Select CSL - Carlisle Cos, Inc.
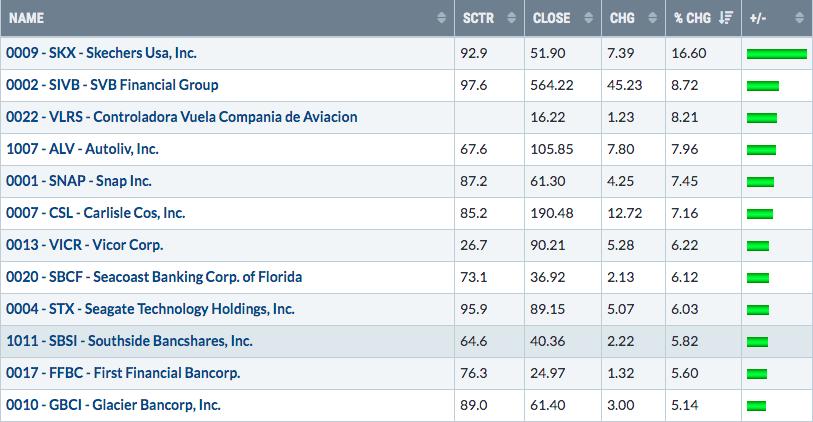Image resolution: width=813 pixels, height=422 pixels. click(95, 213)
